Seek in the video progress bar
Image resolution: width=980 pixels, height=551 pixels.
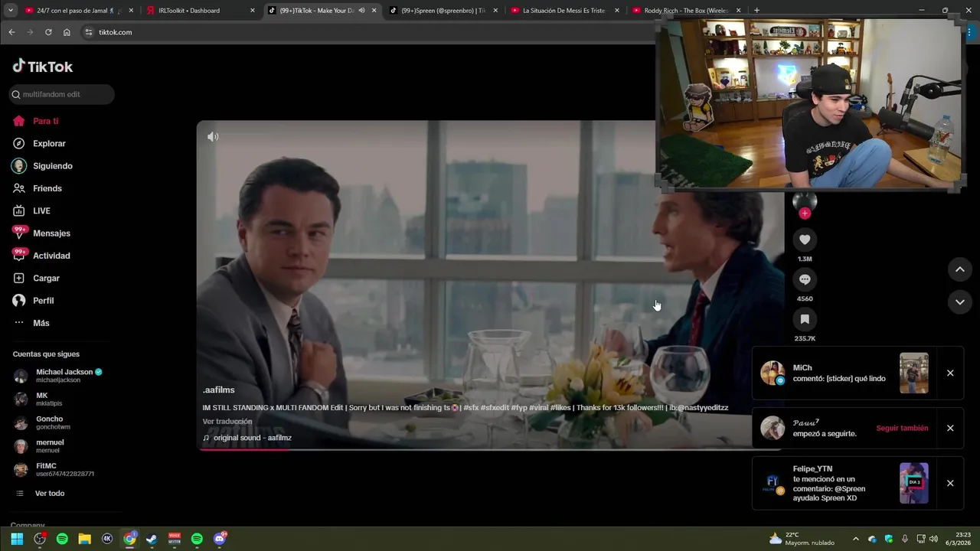click(490, 448)
